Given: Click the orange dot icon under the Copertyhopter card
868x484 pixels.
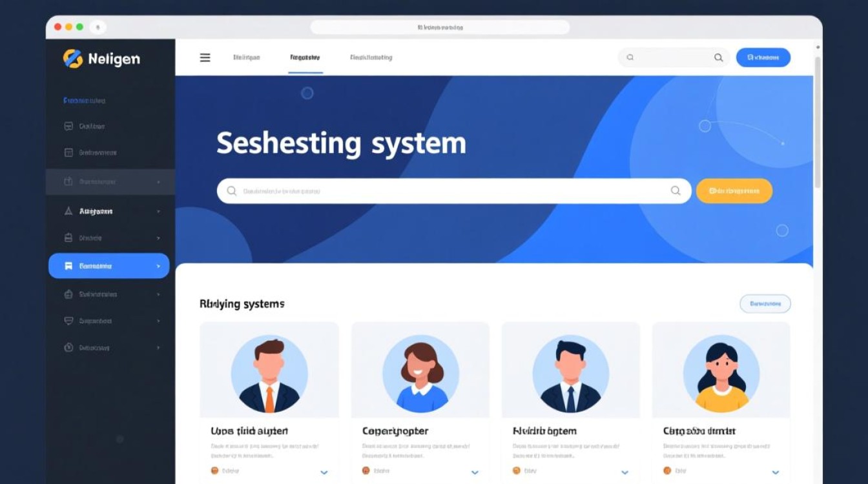Looking at the screenshot, I should pyautogui.click(x=366, y=471).
